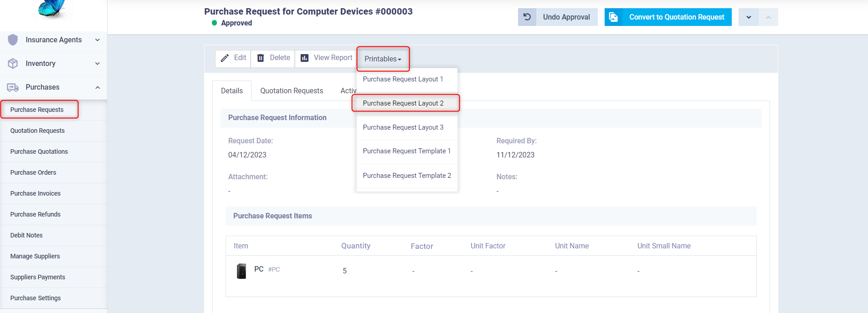This screenshot has width=868, height=313.
Task: Expand the Insurance Agents menu chevron
Action: point(98,40)
